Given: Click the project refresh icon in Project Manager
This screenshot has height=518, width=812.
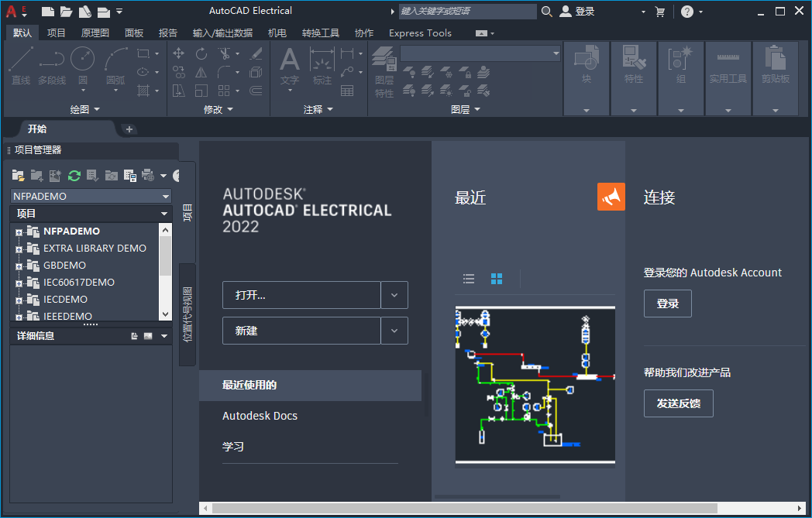Looking at the screenshot, I should tap(74, 175).
